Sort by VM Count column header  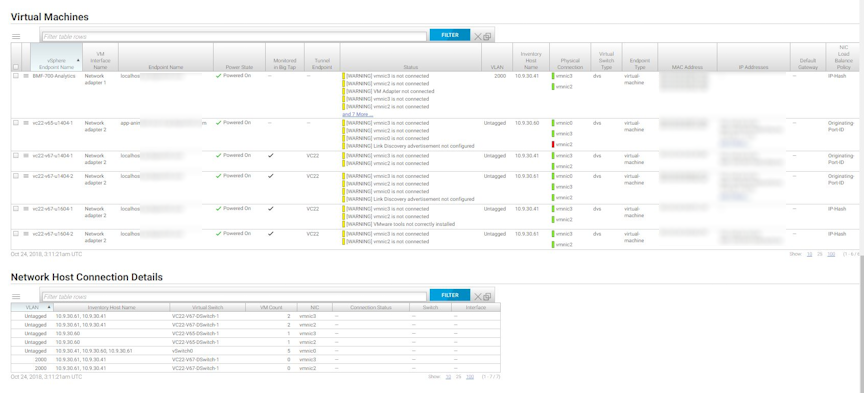[271, 308]
